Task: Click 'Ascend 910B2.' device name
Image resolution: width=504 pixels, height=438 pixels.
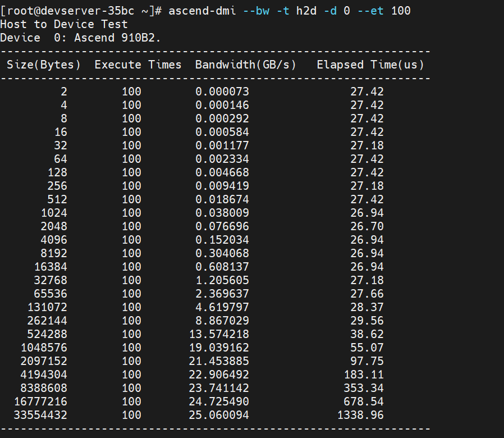Action: coord(117,38)
